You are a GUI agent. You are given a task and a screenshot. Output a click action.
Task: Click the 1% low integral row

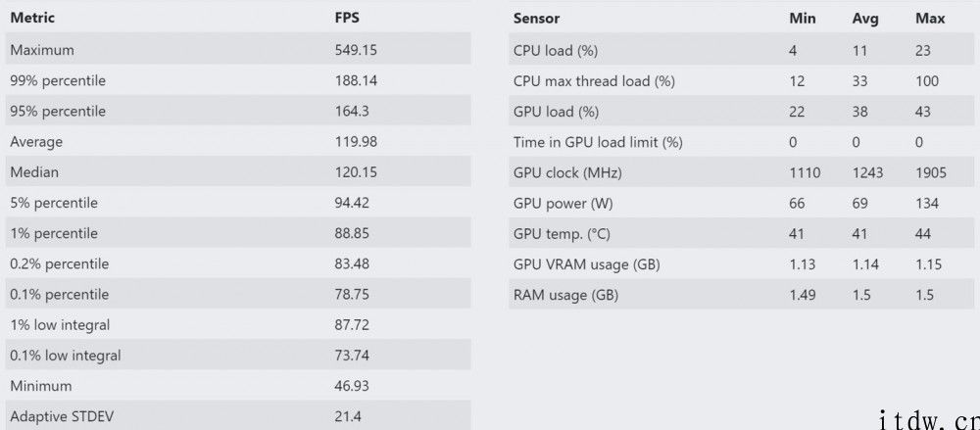(x=238, y=325)
